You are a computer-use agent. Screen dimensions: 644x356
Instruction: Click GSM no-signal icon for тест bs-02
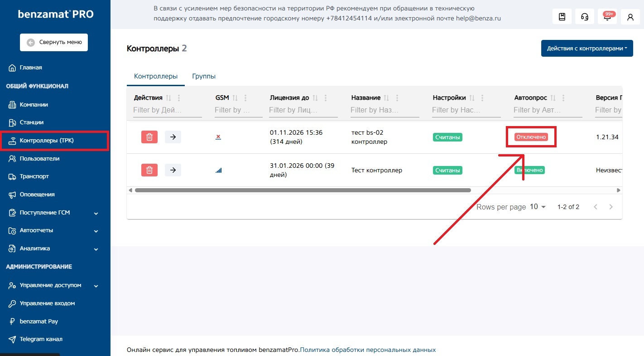pos(218,137)
